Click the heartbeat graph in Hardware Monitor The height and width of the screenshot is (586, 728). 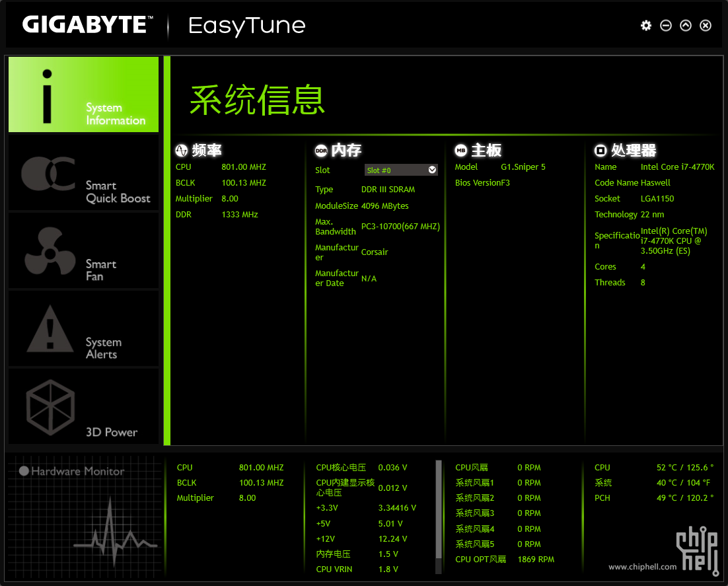click(115, 532)
